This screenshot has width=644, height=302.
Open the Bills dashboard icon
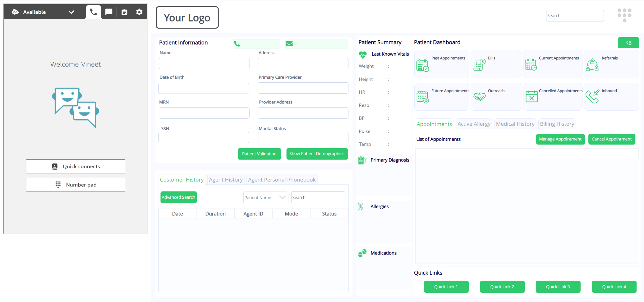(479, 65)
